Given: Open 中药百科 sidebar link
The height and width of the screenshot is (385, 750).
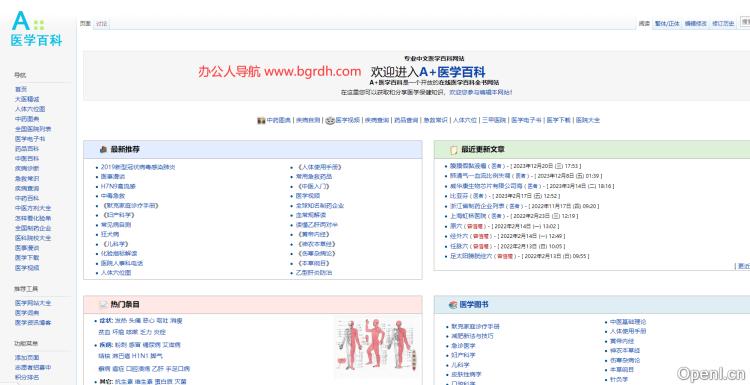Looking at the screenshot, I should click(x=27, y=198).
